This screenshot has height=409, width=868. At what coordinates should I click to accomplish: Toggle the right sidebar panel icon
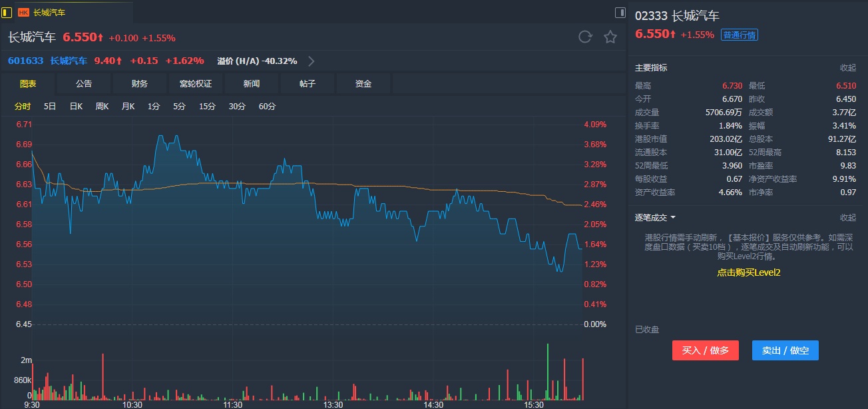620,12
